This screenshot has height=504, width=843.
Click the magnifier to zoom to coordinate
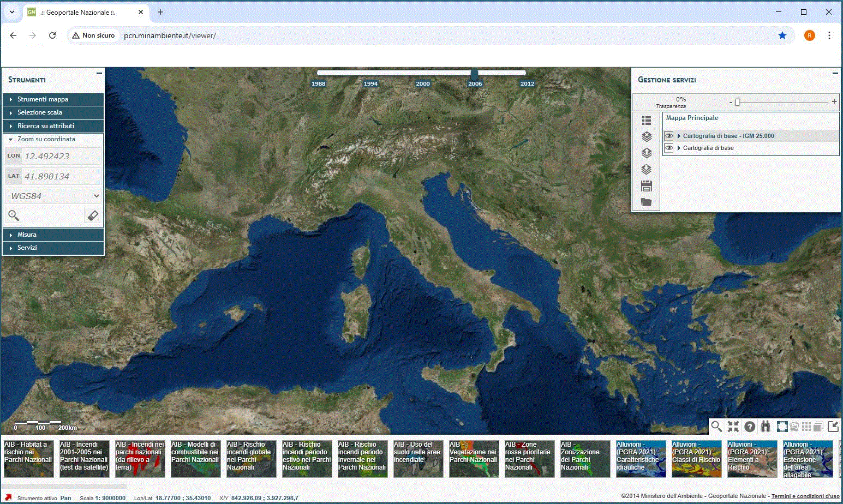click(14, 215)
